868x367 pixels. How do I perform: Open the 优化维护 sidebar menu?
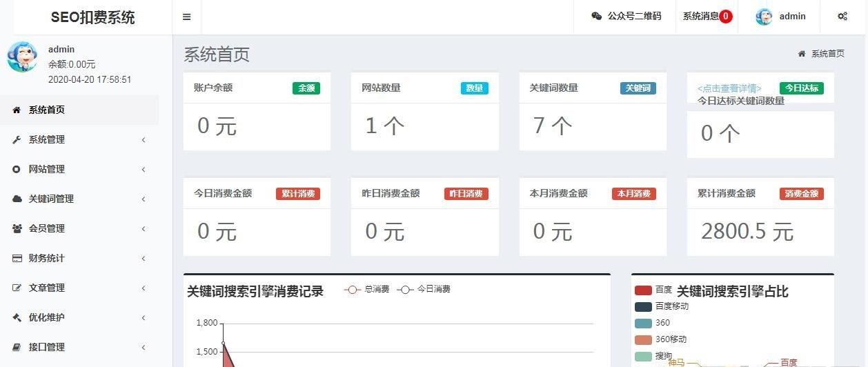(x=79, y=317)
